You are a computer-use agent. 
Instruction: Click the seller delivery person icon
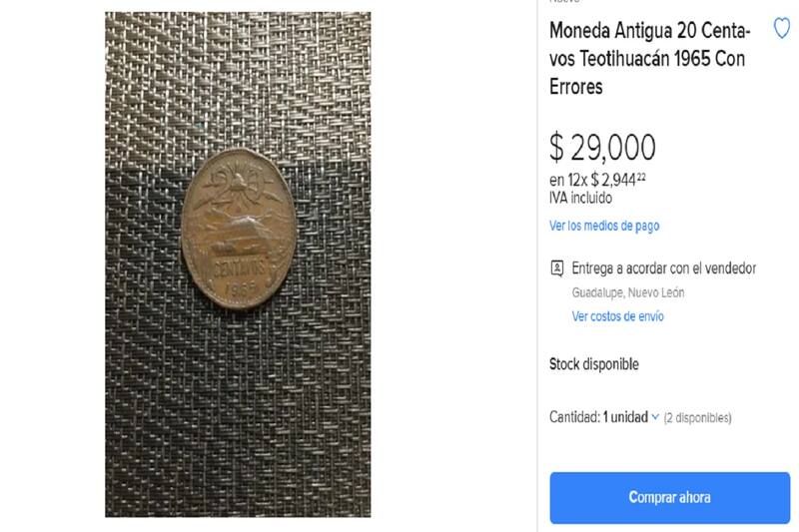click(x=557, y=268)
